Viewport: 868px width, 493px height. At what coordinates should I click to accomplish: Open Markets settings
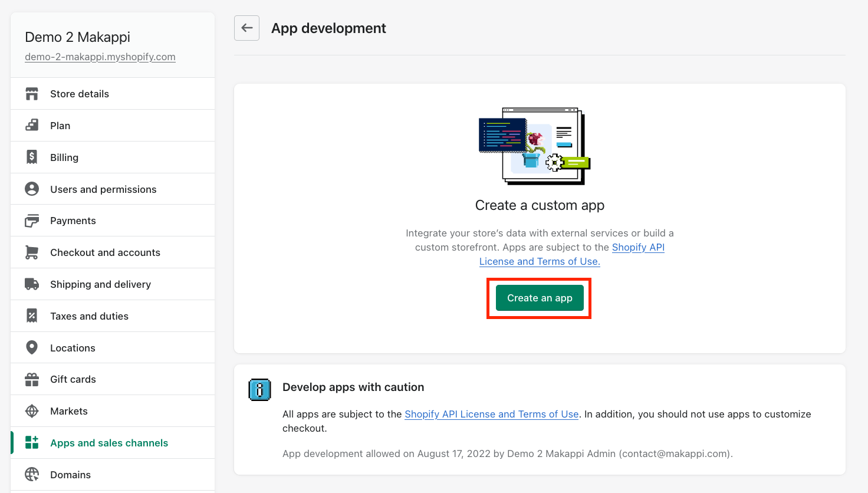tap(113, 411)
